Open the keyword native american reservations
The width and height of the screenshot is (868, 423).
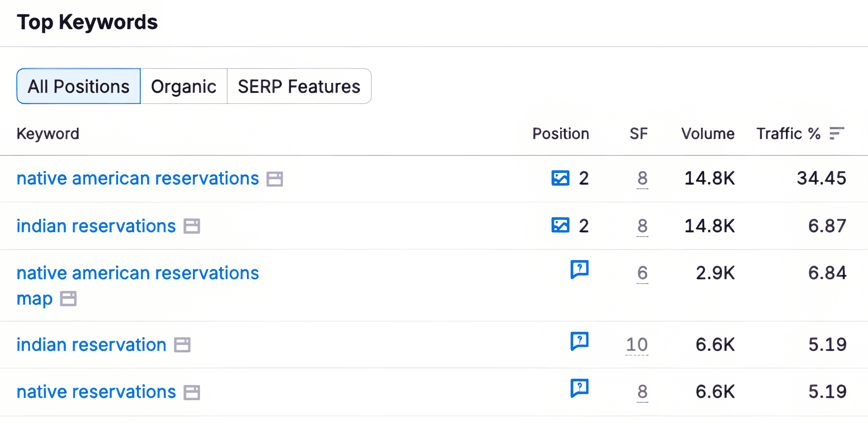click(x=138, y=178)
